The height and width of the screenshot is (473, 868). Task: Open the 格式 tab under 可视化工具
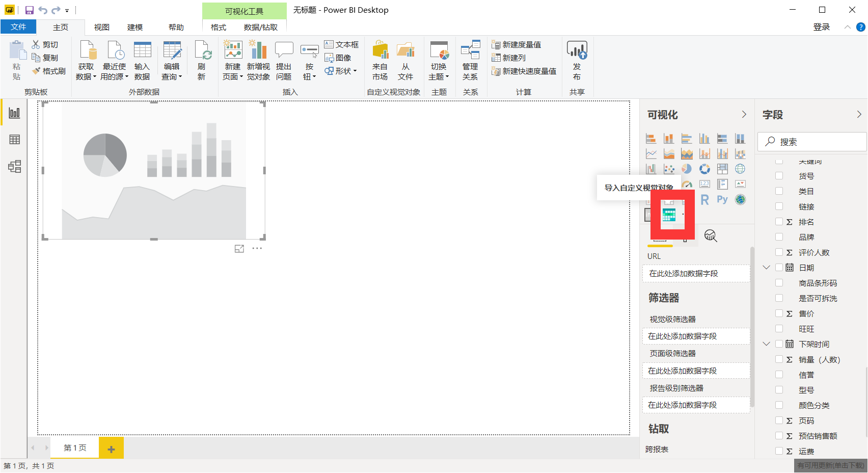pyautogui.click(x=218, y=27)
